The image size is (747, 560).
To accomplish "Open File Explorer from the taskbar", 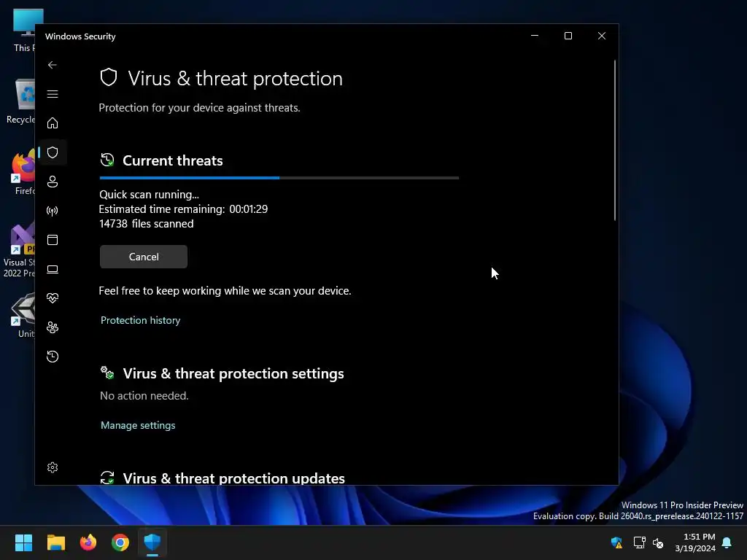I will [x=55, y=542].
